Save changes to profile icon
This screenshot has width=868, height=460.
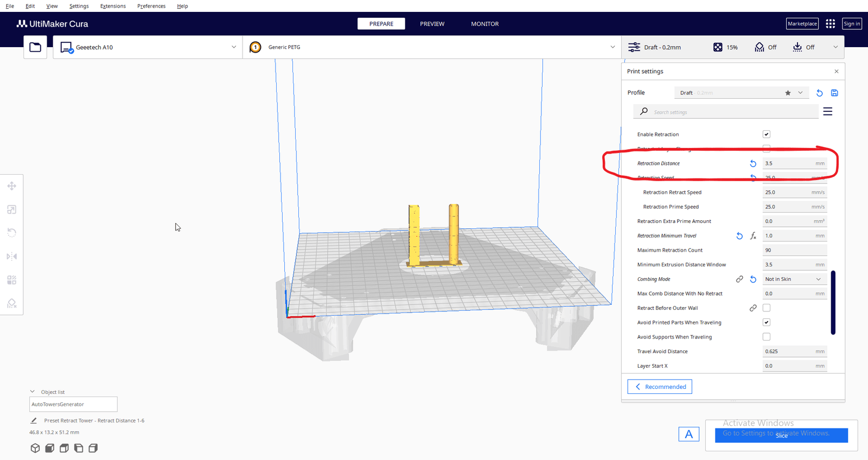[834, 93]
